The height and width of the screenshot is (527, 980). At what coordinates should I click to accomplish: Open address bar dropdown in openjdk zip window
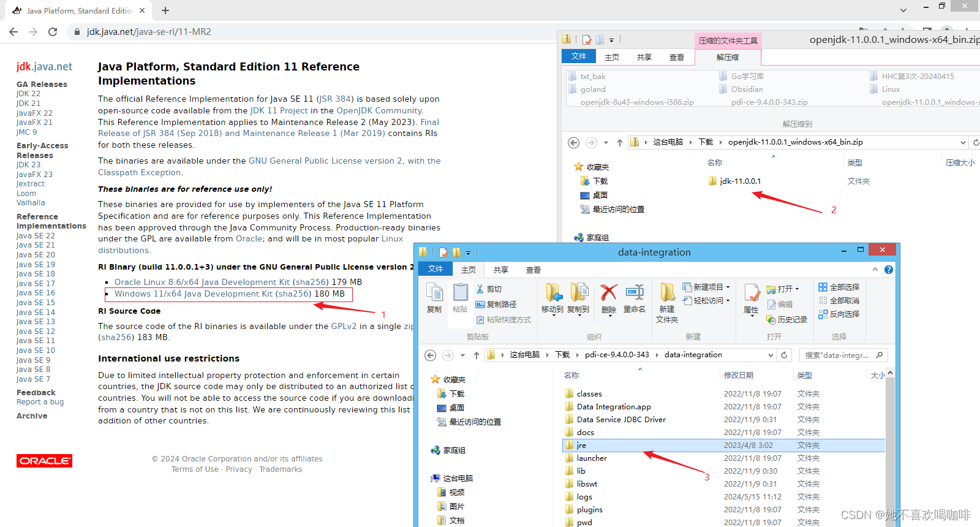tap(963, 142)
